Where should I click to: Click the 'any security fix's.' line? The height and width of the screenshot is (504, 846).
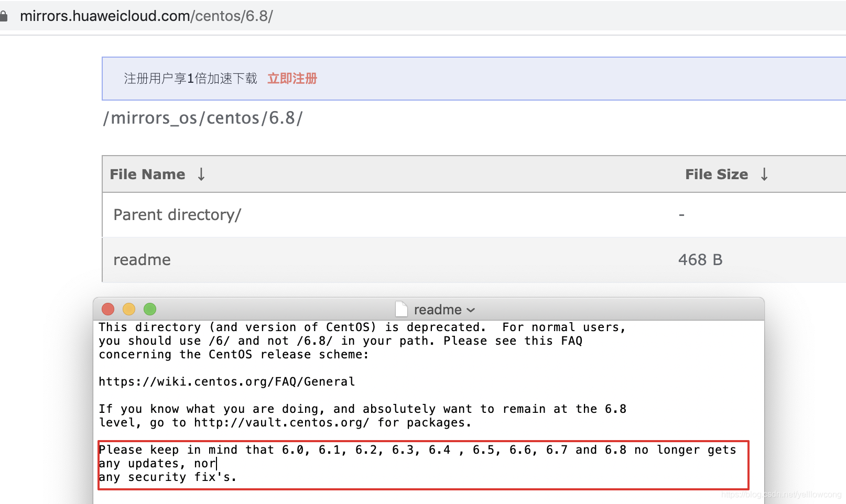click(168, 477)
